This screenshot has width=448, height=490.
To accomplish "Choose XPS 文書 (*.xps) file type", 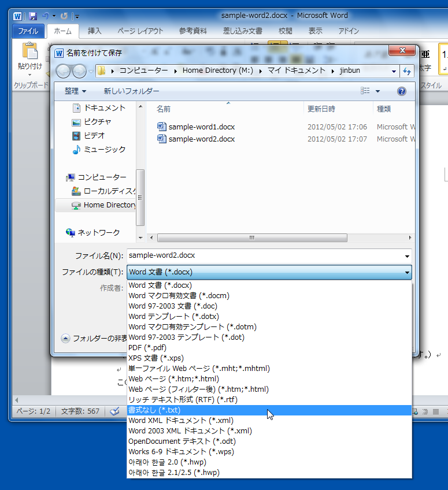I will click(x=269, y=358).
